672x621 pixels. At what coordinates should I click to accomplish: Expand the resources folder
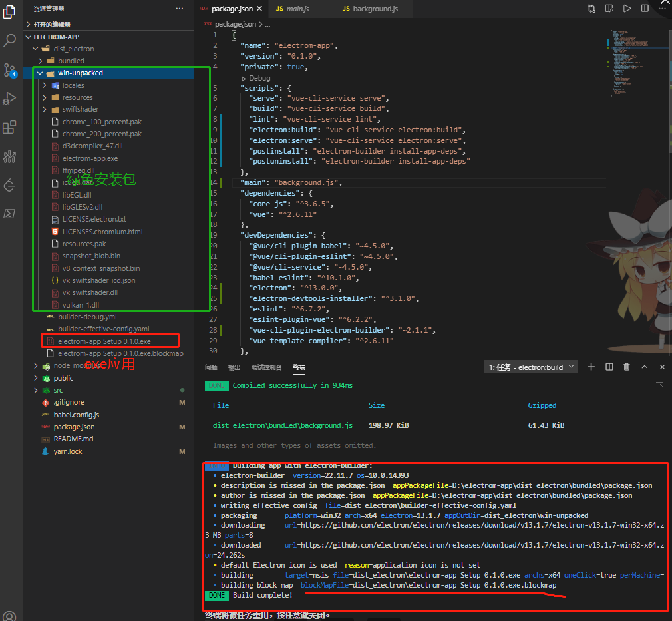click(109, 97)
